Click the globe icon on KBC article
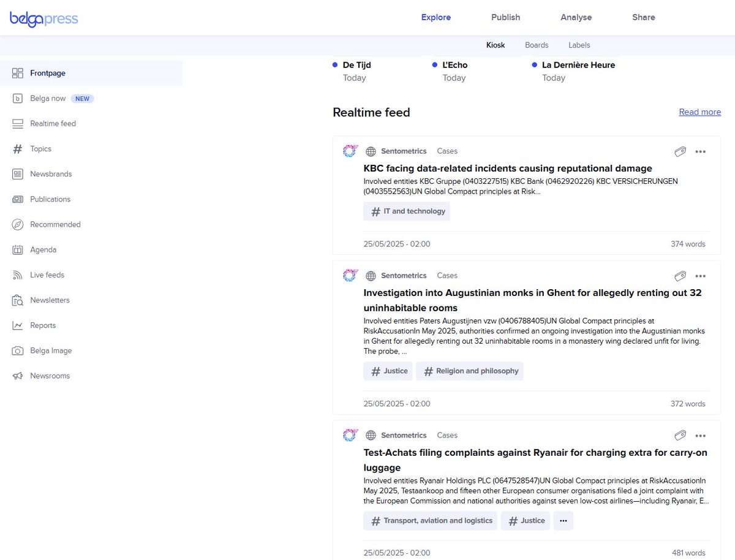The image size is (735, 560). point(371,151)
